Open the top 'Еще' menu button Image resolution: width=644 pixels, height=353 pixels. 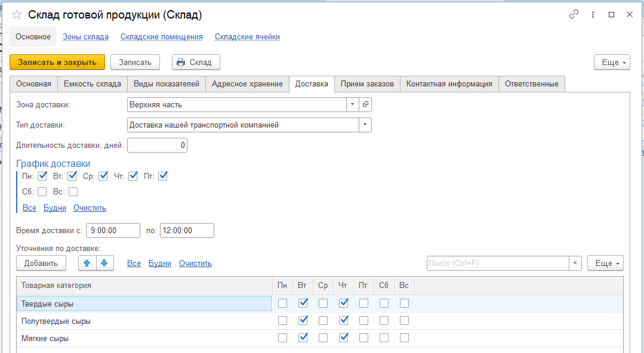pos(612,62)
